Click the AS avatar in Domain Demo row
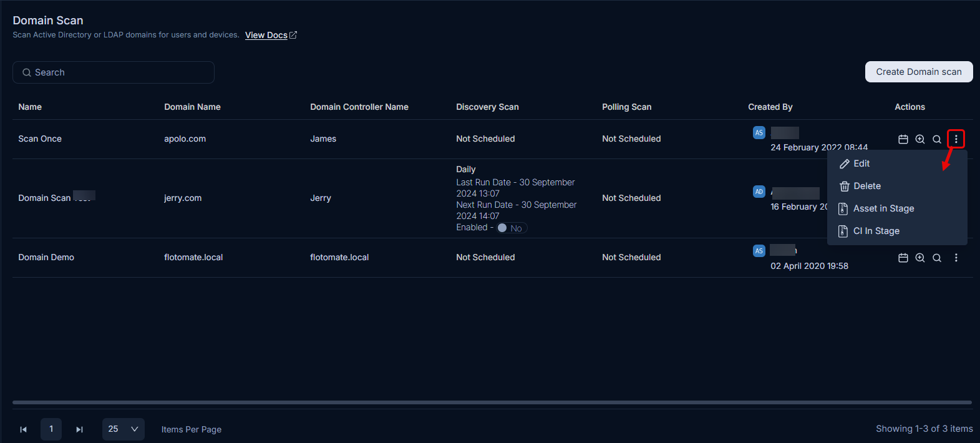The image size is (980, 443). click(759, 250)
